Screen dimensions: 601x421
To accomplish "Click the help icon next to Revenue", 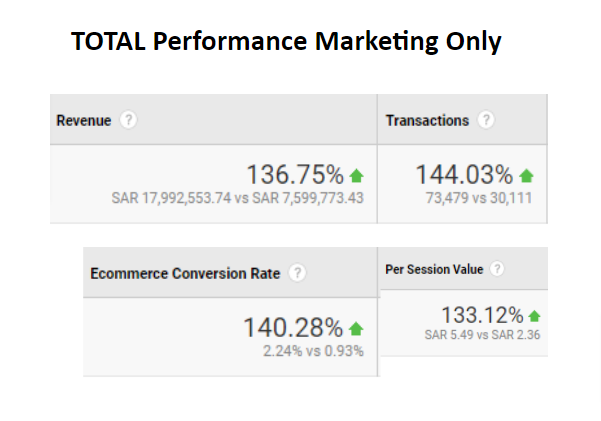I will [x=128, y=120].
